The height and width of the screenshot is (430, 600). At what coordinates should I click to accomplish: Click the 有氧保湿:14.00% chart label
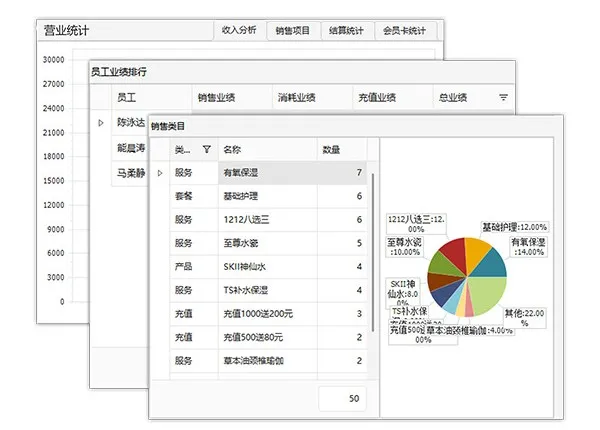(528, 247)
